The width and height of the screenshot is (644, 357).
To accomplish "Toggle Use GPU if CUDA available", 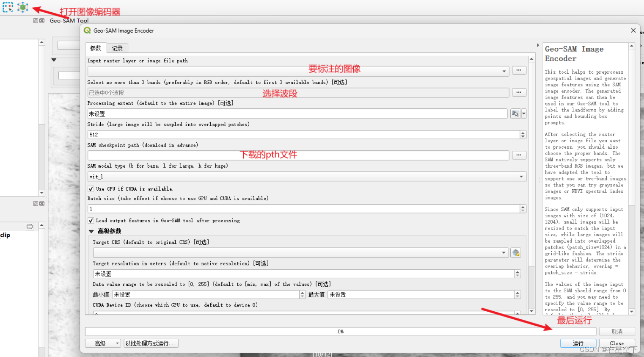I will pos(91,189).
